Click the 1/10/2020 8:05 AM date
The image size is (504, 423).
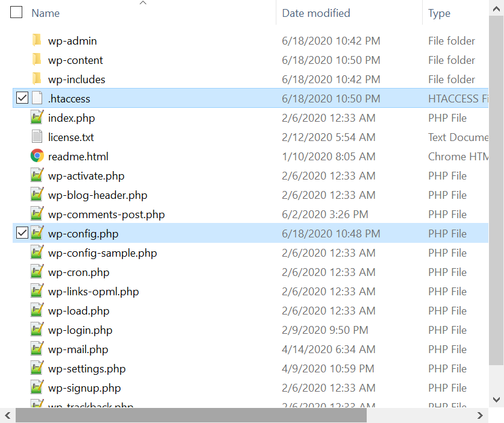point(329,157)
